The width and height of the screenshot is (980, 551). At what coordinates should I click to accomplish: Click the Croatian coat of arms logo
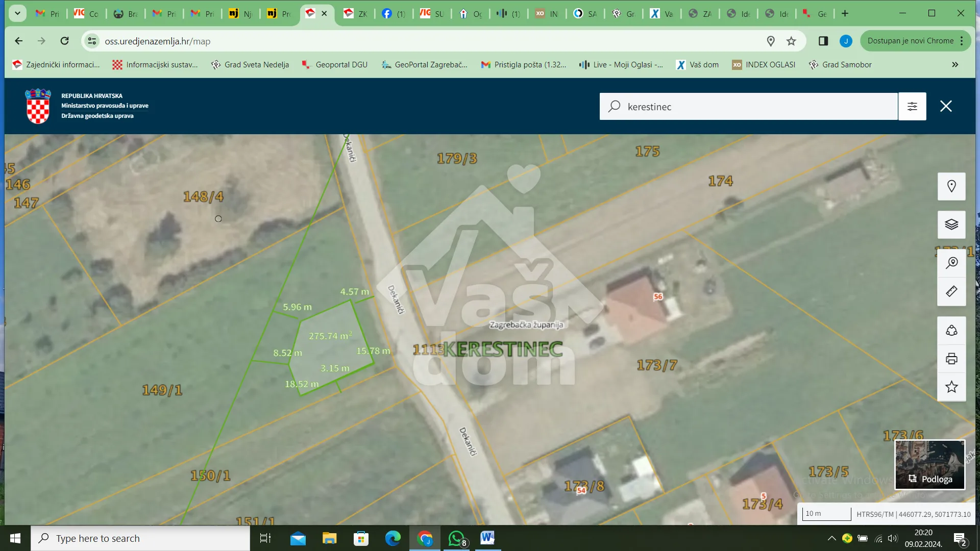click(x=38, y=106)
